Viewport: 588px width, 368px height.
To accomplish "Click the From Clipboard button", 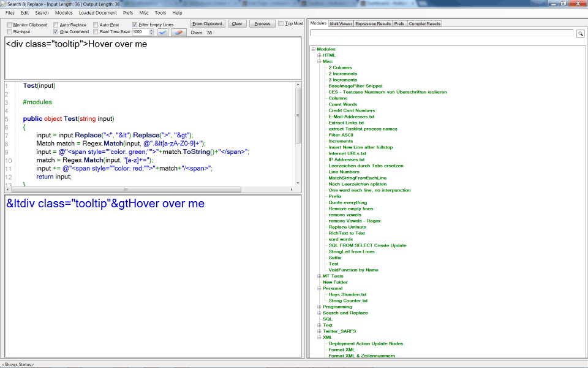I will coord(208,24).
